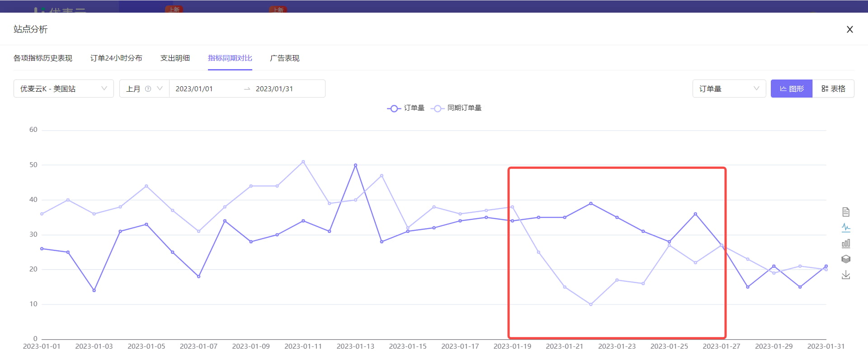Click the 2023-01-21 axis label

tap(565, 346)
